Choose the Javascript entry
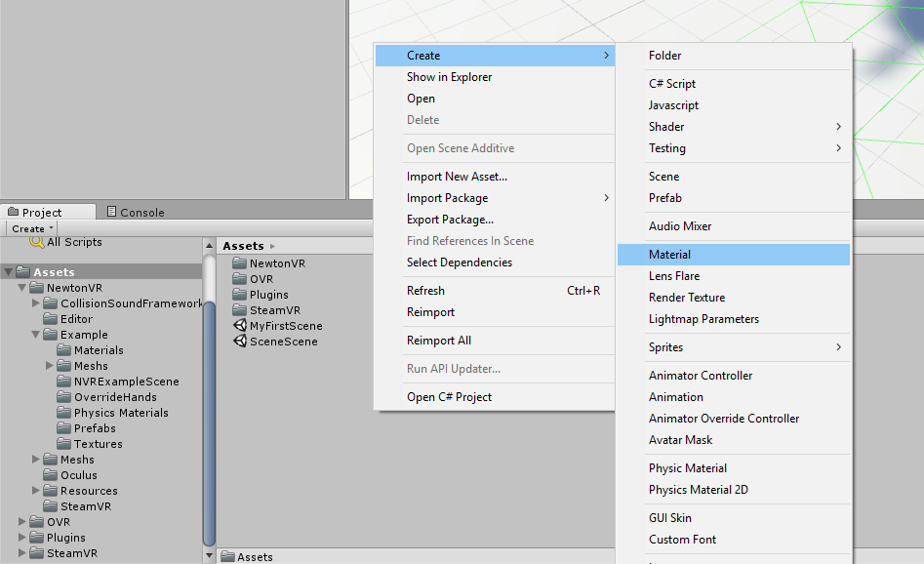The width and height of the screenshot is (924, 564). [734, 105]
